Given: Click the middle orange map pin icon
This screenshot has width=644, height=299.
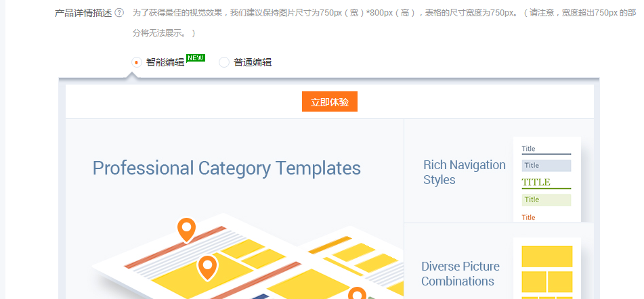Looking at the screenshot, I should coord(207,267).
